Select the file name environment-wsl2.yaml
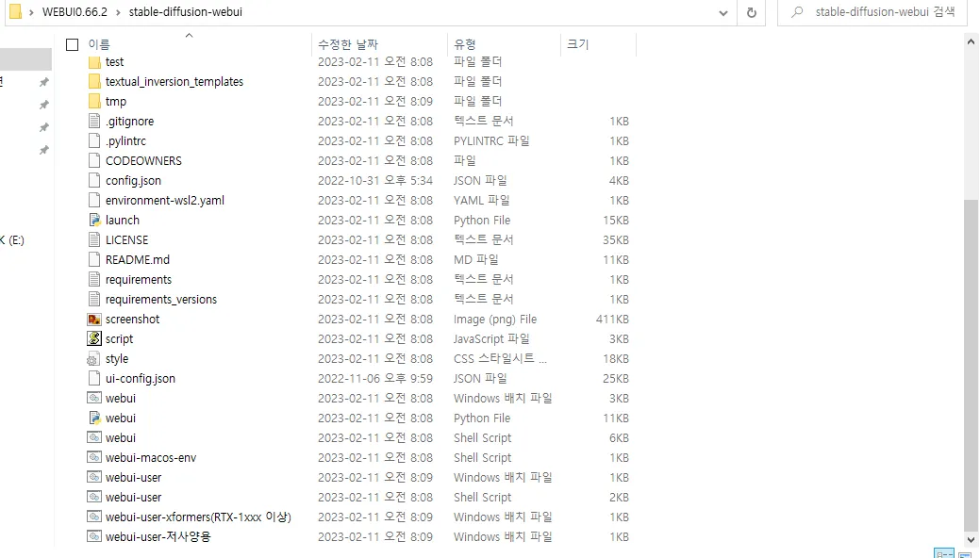The width and height of the screenshot is (980, 558). pyautogui.click(x=165, y=201)
